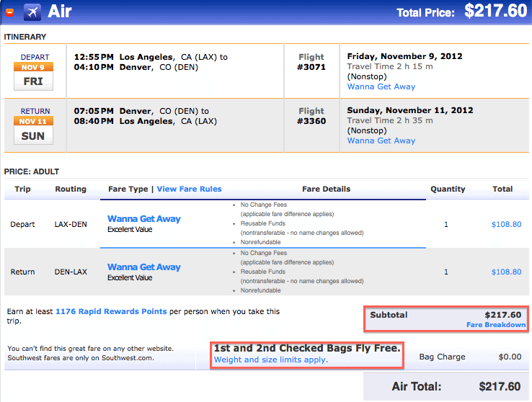Select the Fare Type column header
This screenshot has width=532, height=402.
pyautogui.click(x=128, y=189)
